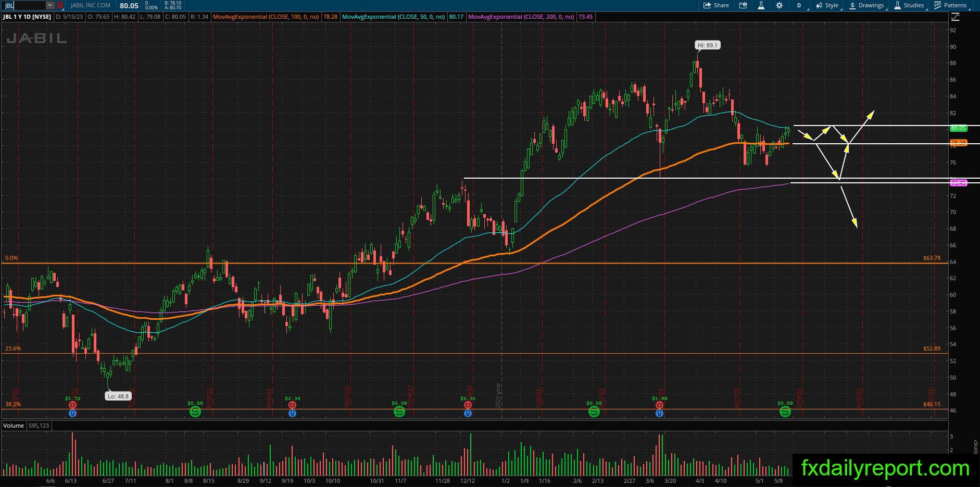Click the 38.2% Fibonacci level label
Screen dimensions: 980x487
click(x=13, y=404)
